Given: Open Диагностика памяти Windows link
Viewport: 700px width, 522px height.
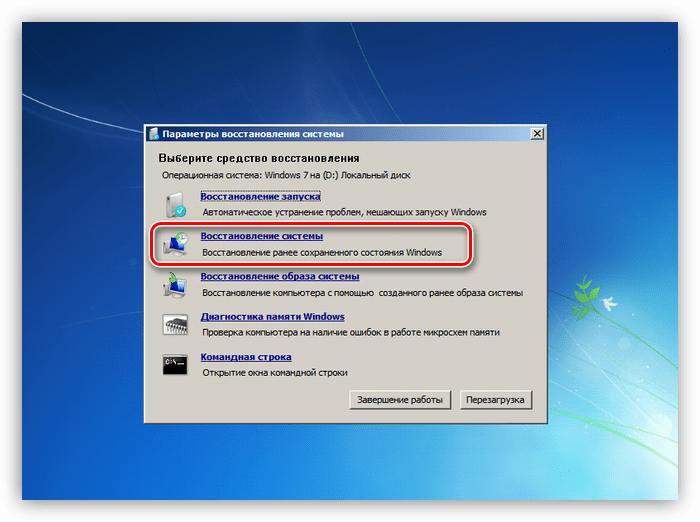Looking at the screenshot, I should coord(272,316).
